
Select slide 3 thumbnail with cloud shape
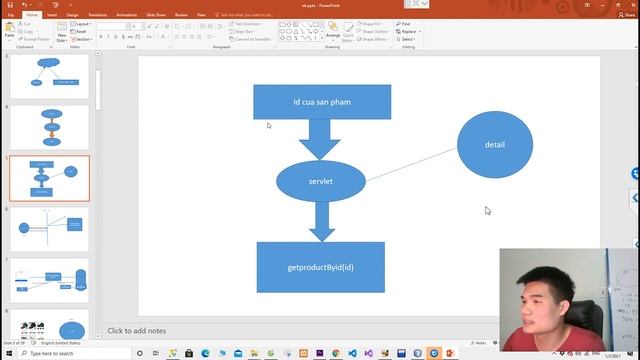[x=49, y=76]
